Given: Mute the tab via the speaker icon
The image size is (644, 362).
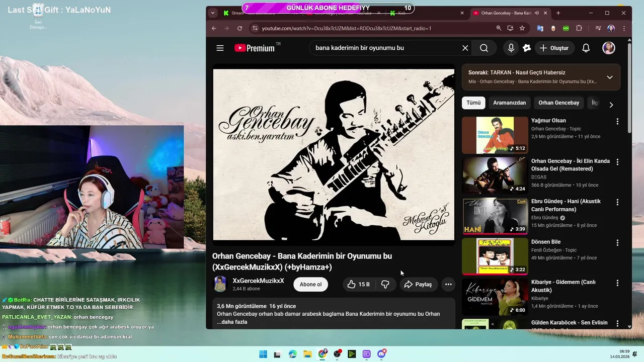Looking at the screenshot, I should (537, 13).
